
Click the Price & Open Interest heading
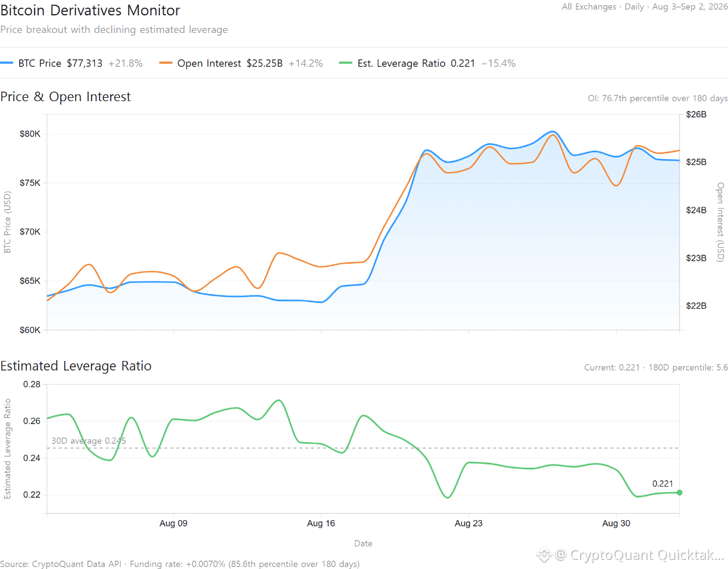65,97
